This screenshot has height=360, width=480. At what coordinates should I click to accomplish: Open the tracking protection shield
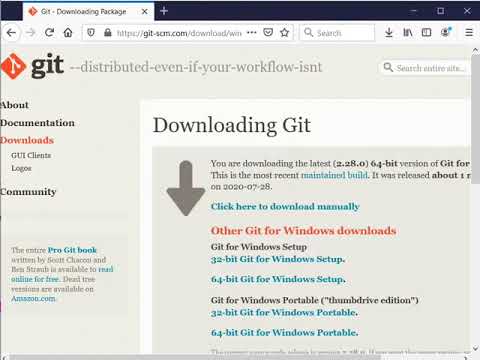(91, 33)
